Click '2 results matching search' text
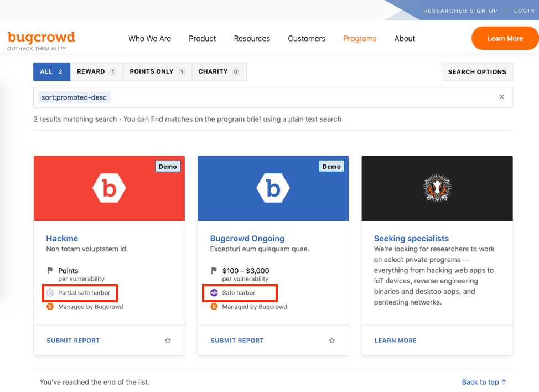Viewport: 539px width, 392px height. (75, 119)
